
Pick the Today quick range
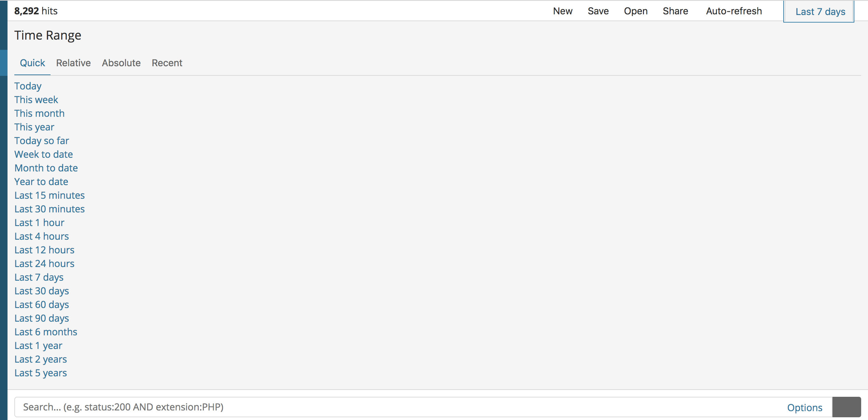pyautogui.click(x=28, y=86)
